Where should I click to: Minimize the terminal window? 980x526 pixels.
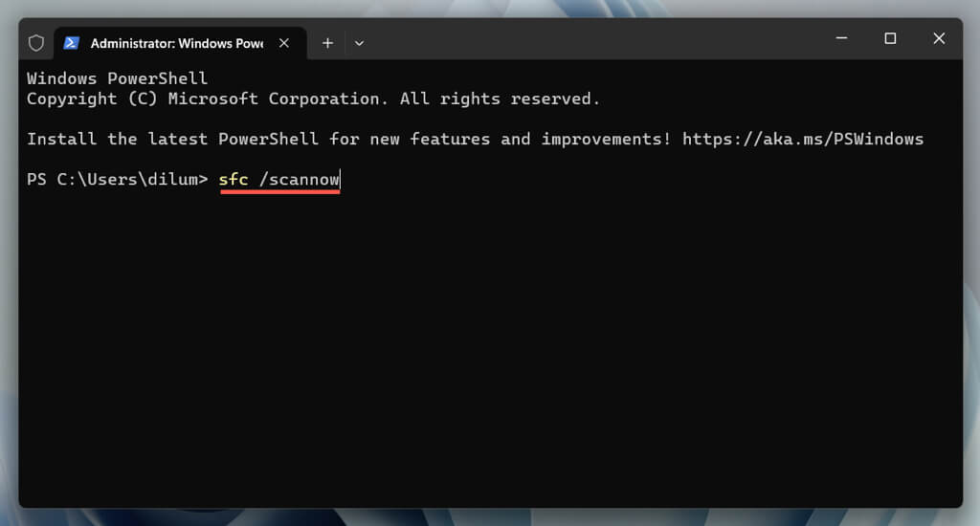coord(842,38)
